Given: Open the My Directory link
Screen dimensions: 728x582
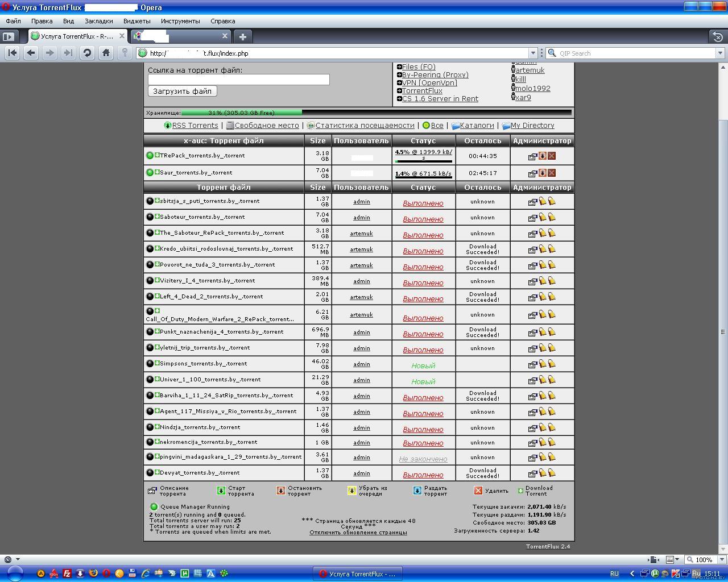Looking at the screenshot, I should coord(532,126).
